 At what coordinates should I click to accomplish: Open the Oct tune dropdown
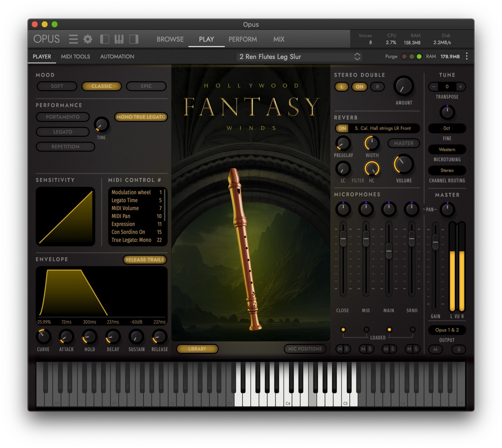447,128
